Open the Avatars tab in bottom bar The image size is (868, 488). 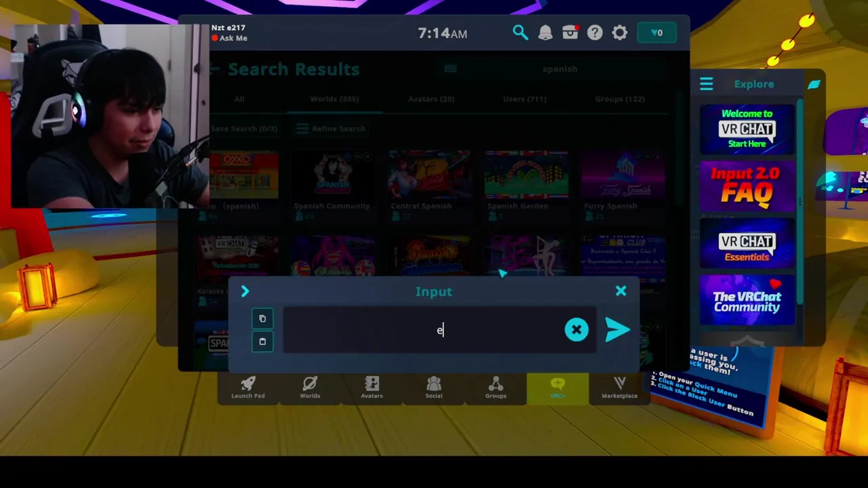pos(372,388)
